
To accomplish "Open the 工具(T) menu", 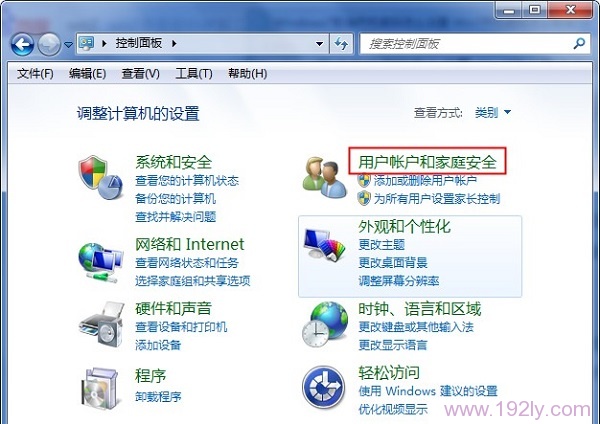I will click(194, 73).
